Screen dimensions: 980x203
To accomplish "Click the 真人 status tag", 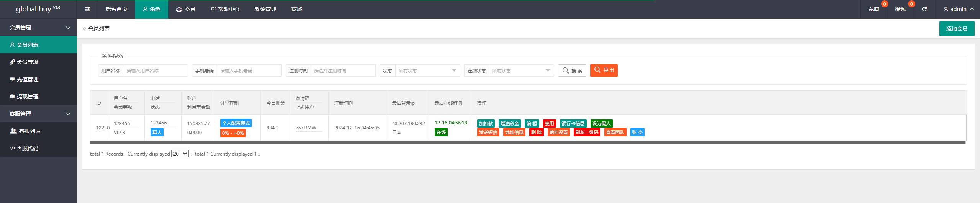I will [x=157, y=132].
